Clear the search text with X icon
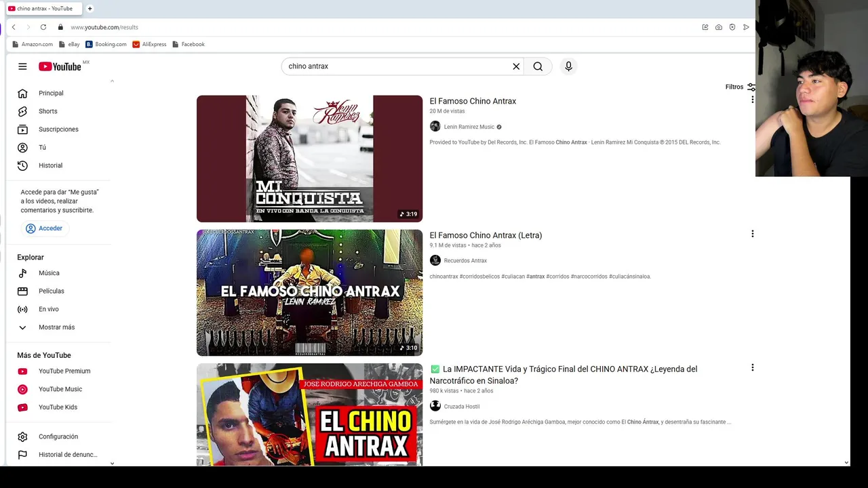 click(516, 66)
